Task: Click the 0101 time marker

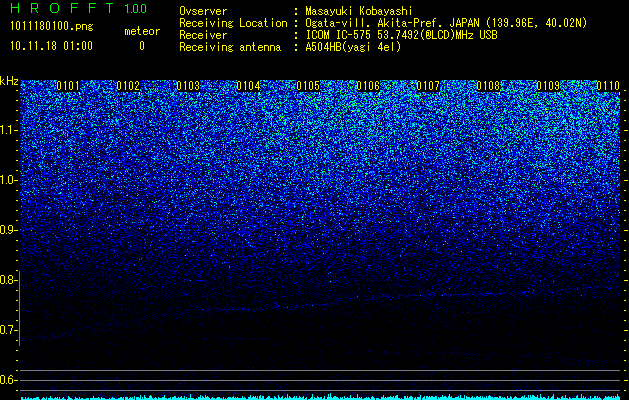Action: (68, 86)
